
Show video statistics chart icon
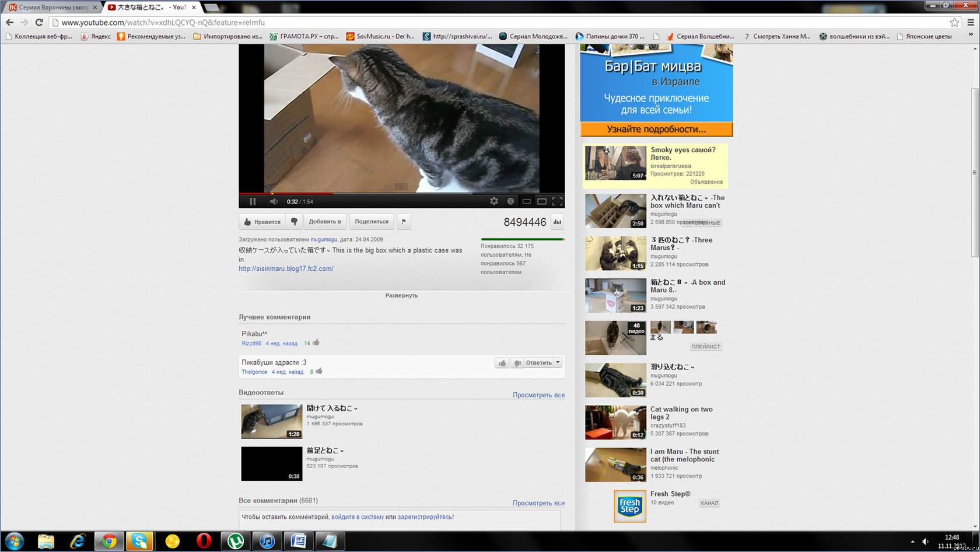(x=557, y=222)
